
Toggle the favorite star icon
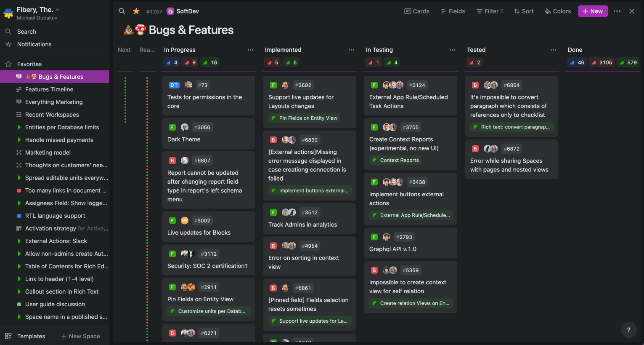pyautogui.click(x=136, y=11)
